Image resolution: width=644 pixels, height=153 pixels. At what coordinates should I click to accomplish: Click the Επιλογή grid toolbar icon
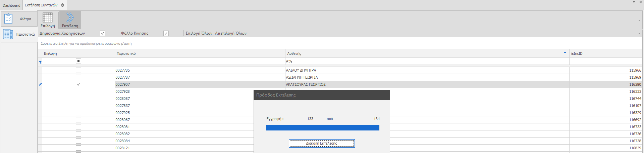[48, 18]
